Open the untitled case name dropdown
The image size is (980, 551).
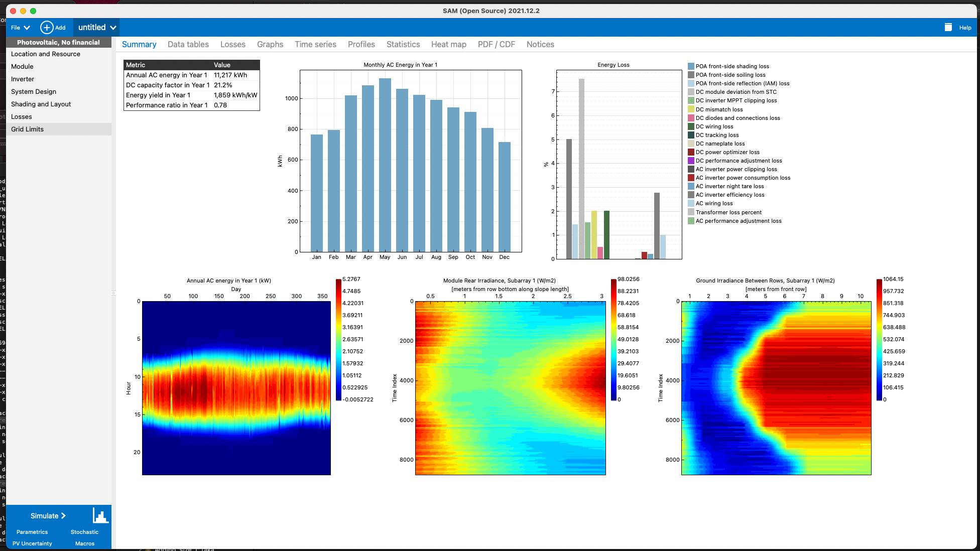coord(95,27)
